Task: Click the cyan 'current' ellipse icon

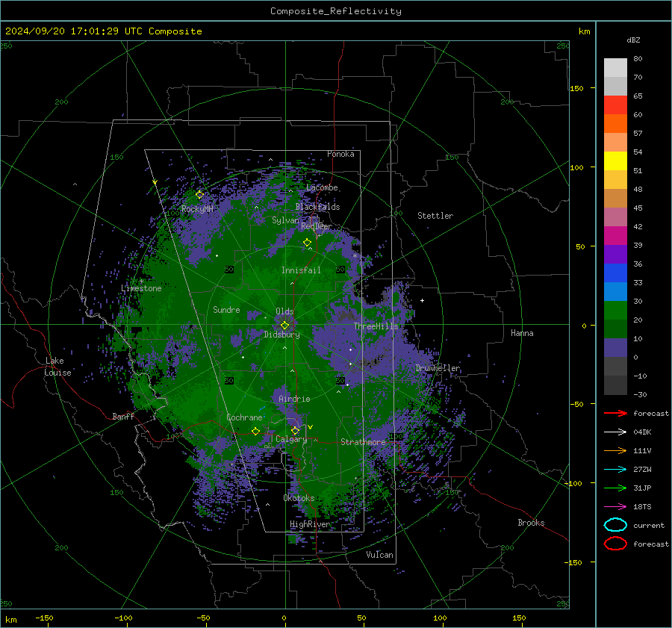Action: (615, 525)
